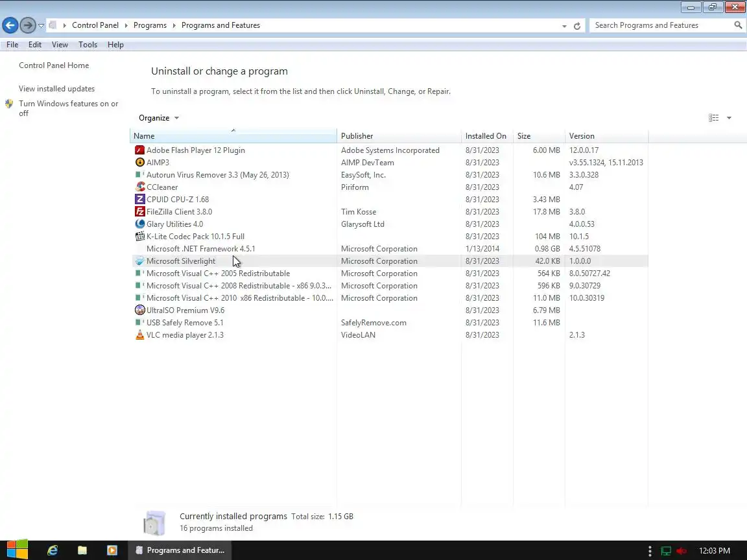The width and height of the screenshot is (747, 560).
Task: Open the recent pages dropdown arrow
Action: coord(41,26)
